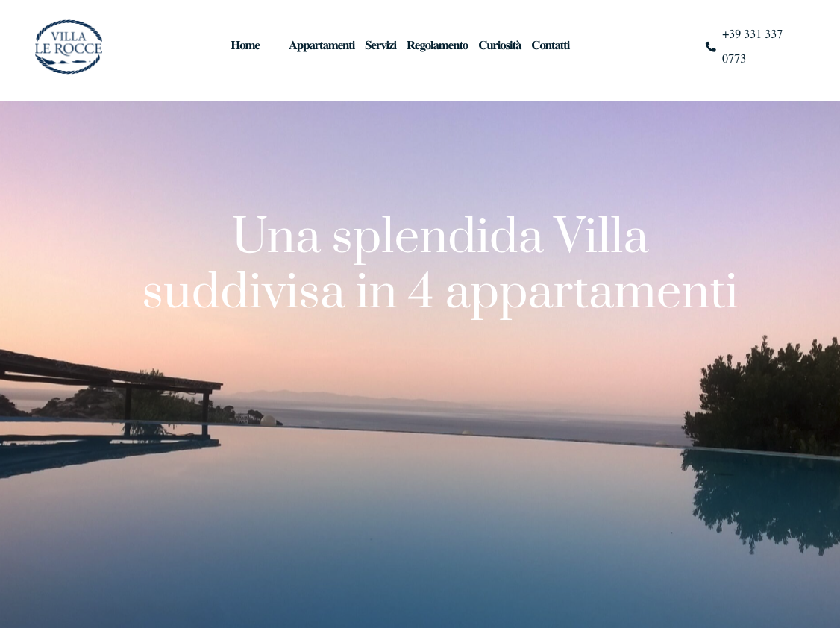Call the +39 331 337 0773 number link
The image size is (840, 628).
(752, 46)
